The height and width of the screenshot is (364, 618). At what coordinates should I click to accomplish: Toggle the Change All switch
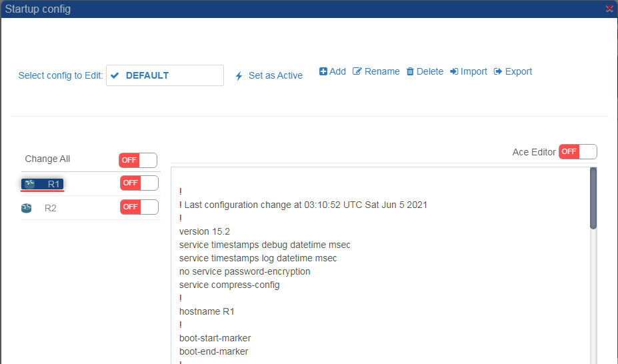pos(138,160)
